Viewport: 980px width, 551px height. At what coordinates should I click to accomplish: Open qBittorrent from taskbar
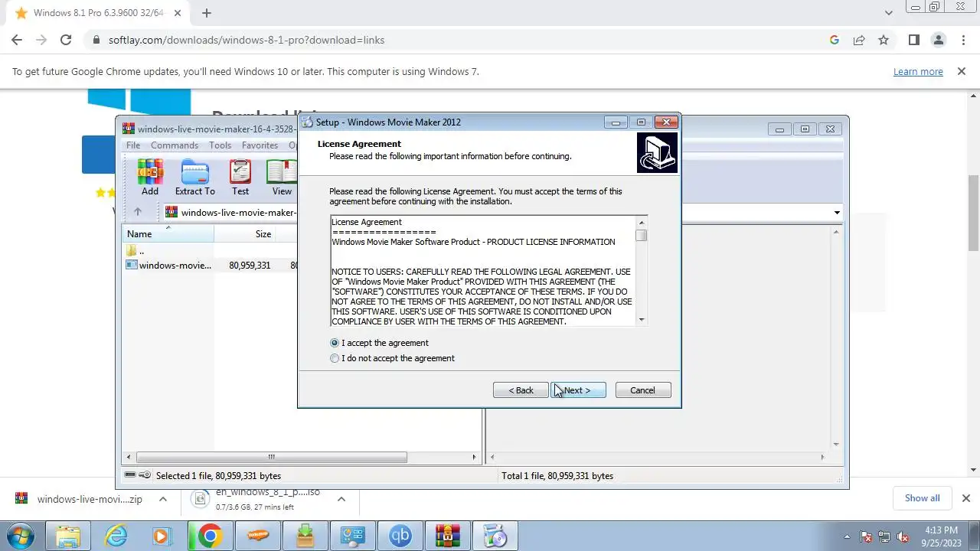(400, 536)
